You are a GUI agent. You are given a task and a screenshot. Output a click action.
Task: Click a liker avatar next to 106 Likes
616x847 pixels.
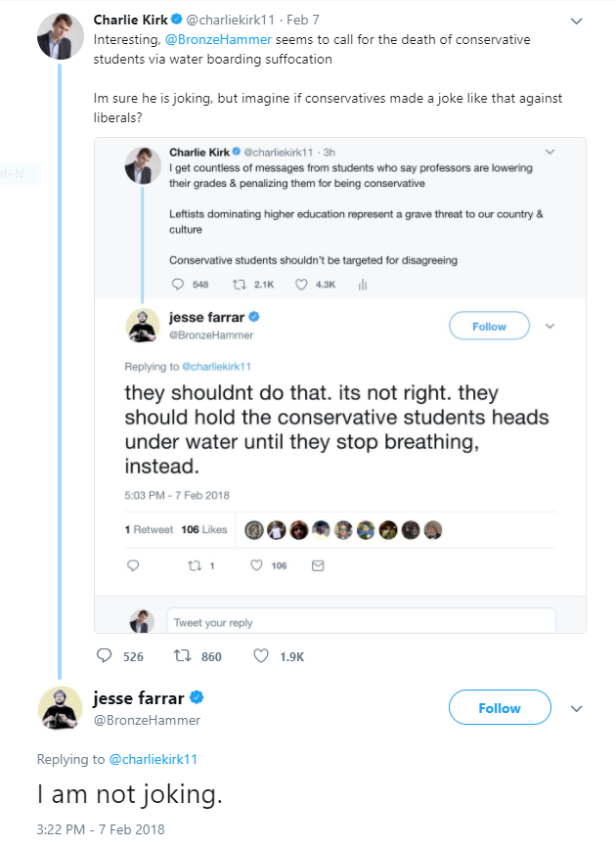tap(253, 529)
